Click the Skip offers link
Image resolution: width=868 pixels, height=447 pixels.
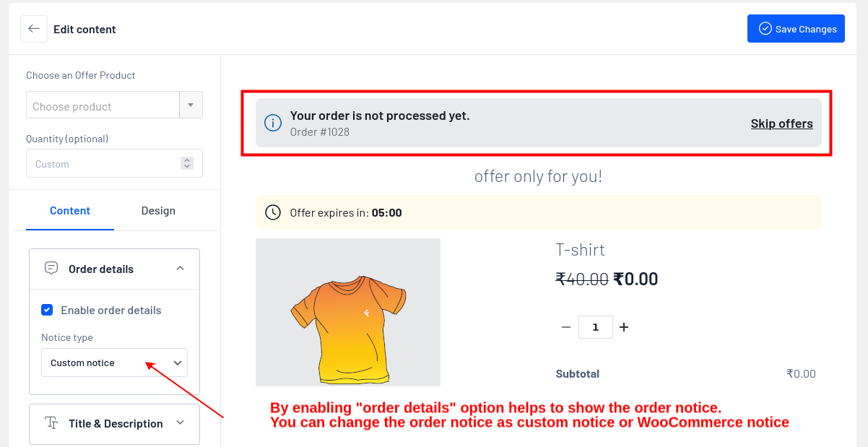pos(781,123)
